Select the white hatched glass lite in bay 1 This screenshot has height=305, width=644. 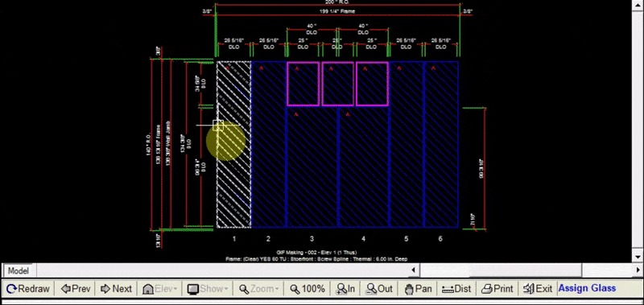pos(233,144)
